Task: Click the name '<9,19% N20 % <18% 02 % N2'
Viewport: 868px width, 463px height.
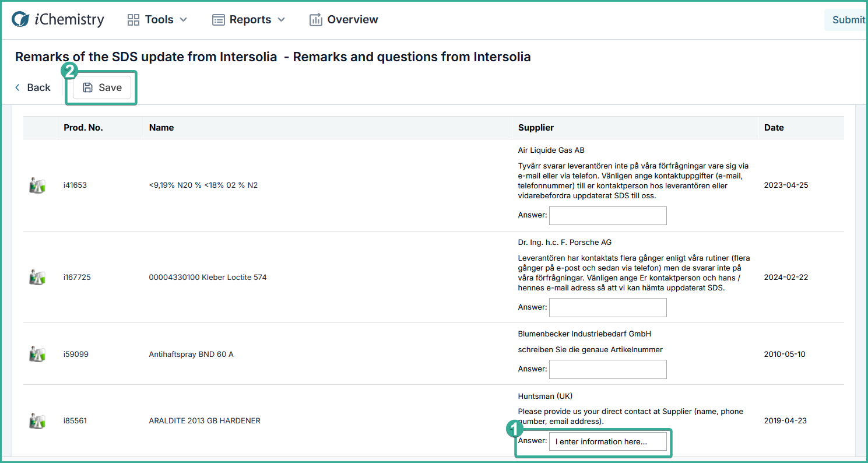Action: (203, 185)
